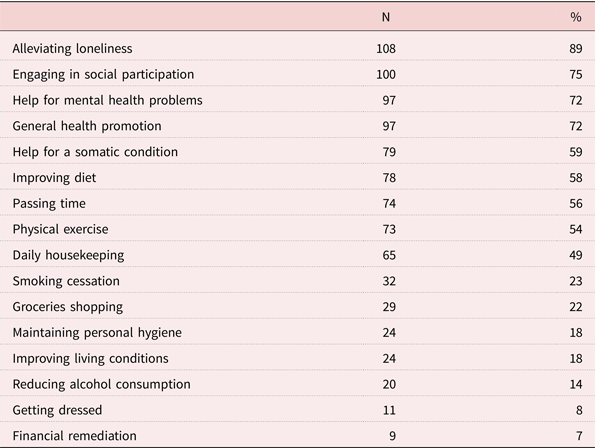Image resolution: width=595 pixels, height=448 pixels.
Task: Select Help for mental health problems text
Action: 107,100
